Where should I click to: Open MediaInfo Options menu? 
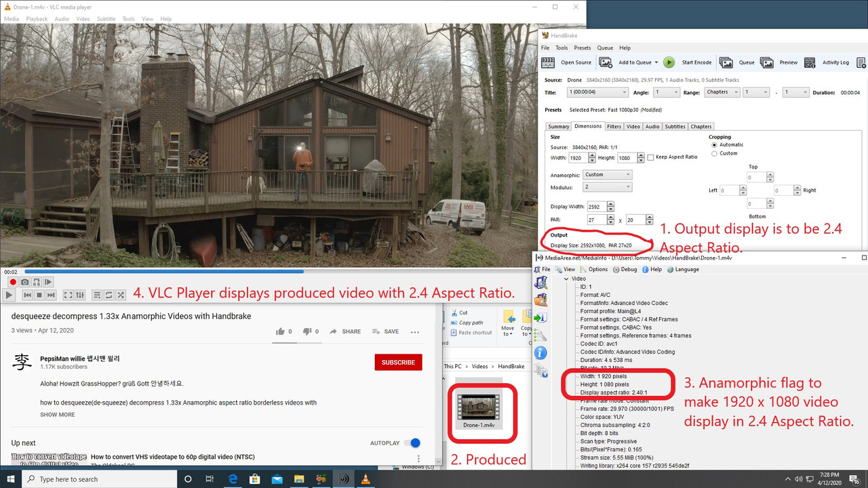pos(593,269)
